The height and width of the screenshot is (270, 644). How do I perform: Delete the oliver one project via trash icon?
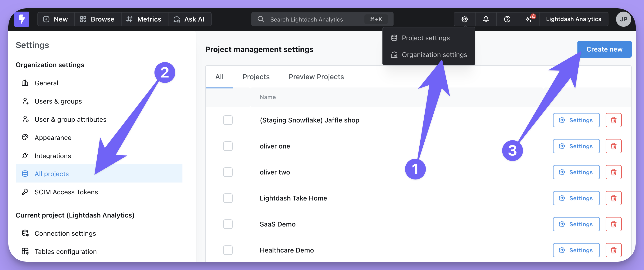(613, 146)
